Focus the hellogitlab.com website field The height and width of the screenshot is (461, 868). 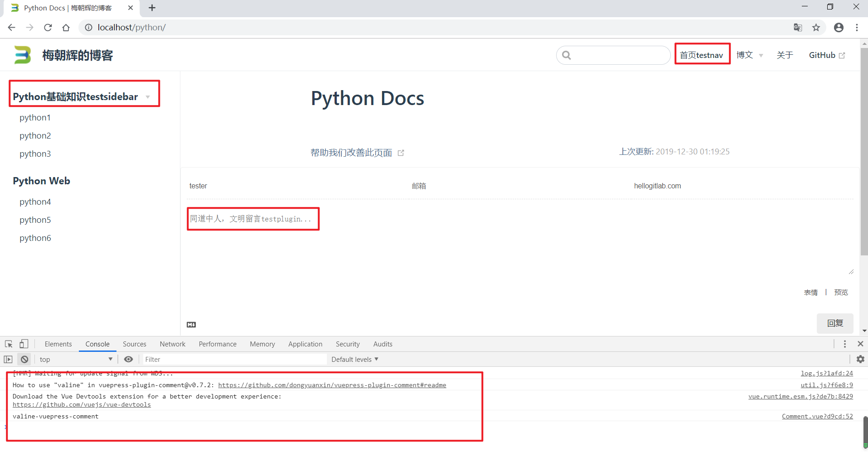742,186
